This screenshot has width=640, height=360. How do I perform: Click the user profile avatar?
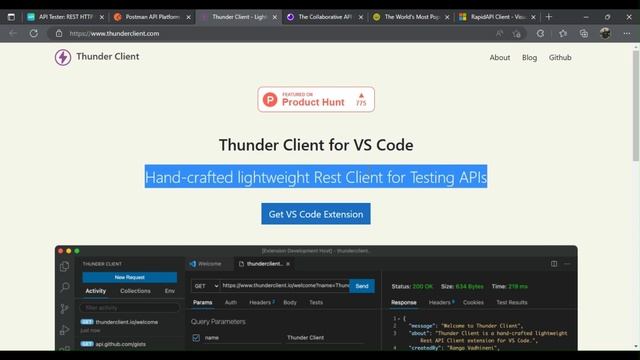tap(605, 33)
